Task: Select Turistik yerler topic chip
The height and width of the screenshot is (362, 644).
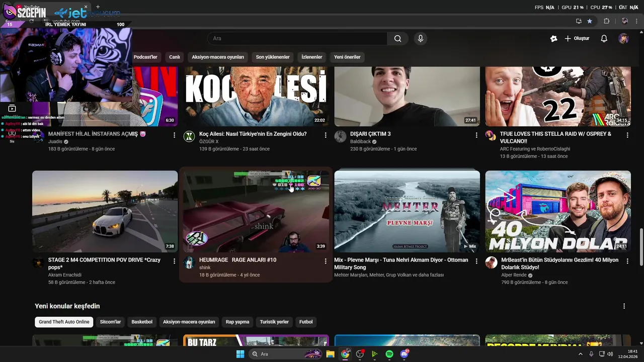Action: [274, 322]
